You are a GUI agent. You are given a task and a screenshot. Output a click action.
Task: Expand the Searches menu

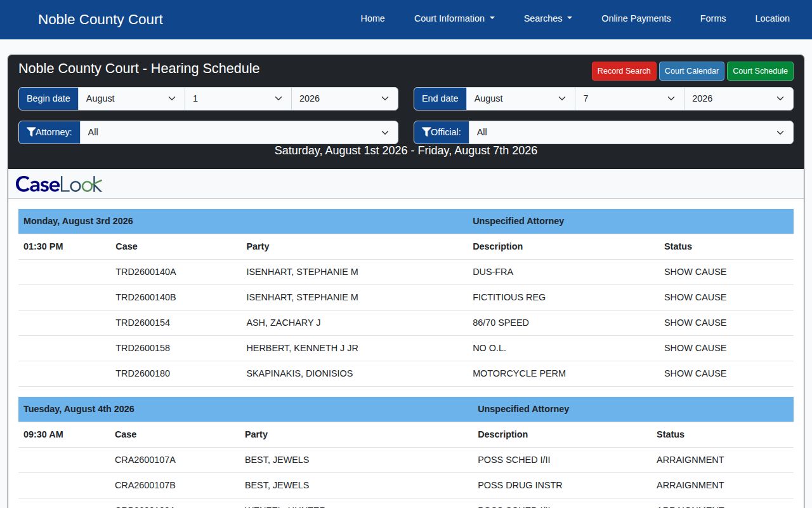pos(548,18)
